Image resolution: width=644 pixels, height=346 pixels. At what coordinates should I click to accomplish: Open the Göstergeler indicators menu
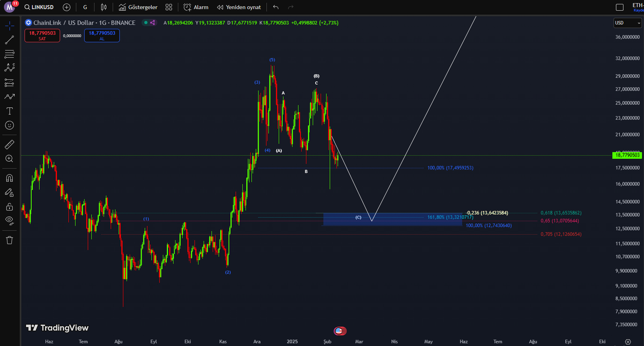pyautogui.click(x=138, y=8)
